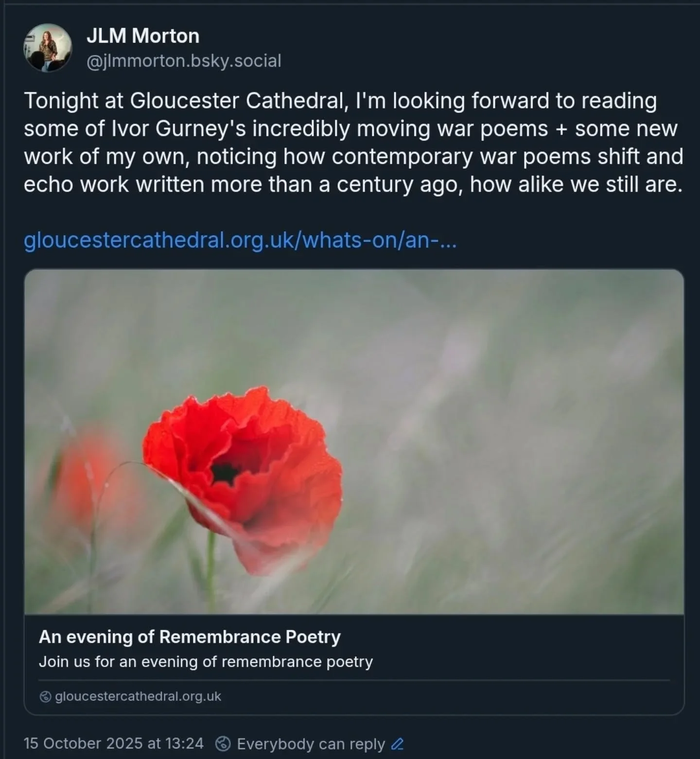The height and width of the screenshot is (759, 700).
Task: Click the word 'Tonight' starting the post
Action: coord(61,101)
